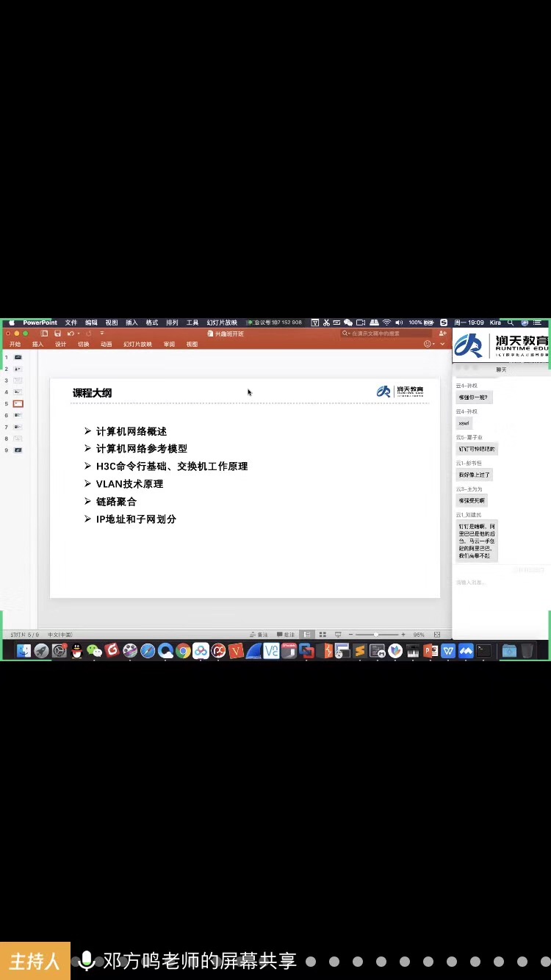The width and height of the screenshot is (551, 980).
Task: Click the Undo arrow icon
Action: [x=70, y=334]
